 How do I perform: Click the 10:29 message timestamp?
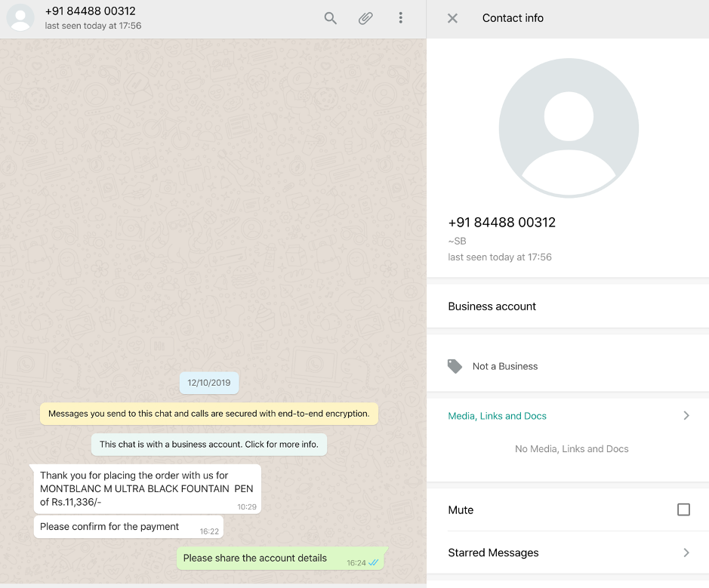point(247,507)
